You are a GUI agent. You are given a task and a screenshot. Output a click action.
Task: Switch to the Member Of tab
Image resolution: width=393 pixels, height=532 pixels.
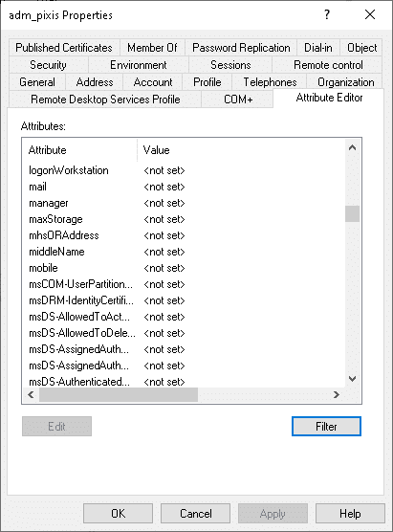click(x=152, y=48)
